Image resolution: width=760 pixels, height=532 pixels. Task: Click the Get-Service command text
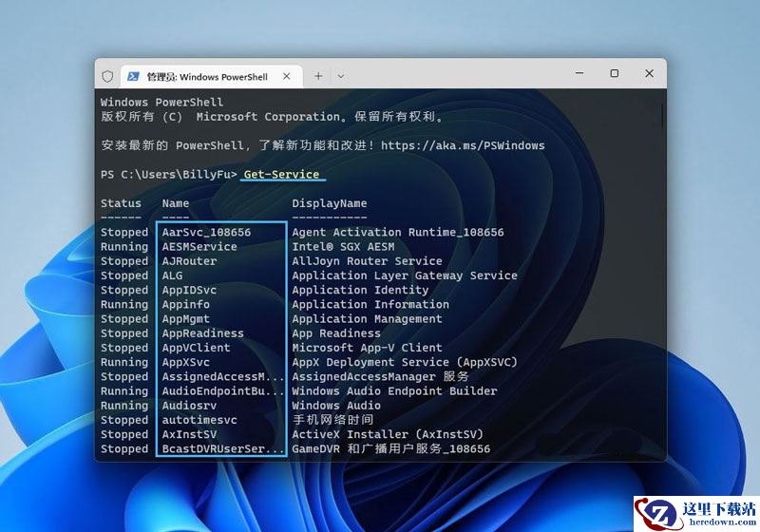(x=281, y=175)
